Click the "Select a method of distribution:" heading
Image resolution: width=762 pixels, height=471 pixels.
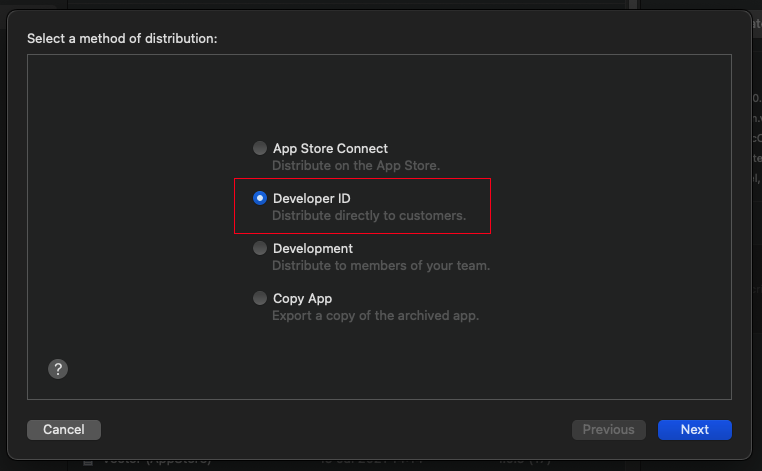[x=122, y=38]
